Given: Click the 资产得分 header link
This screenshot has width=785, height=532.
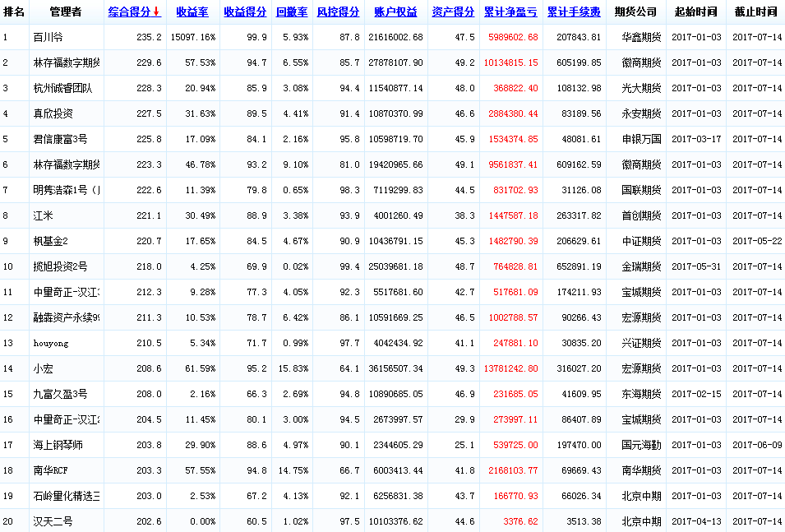Looking at the screenshot, I should tap(453, 12).
